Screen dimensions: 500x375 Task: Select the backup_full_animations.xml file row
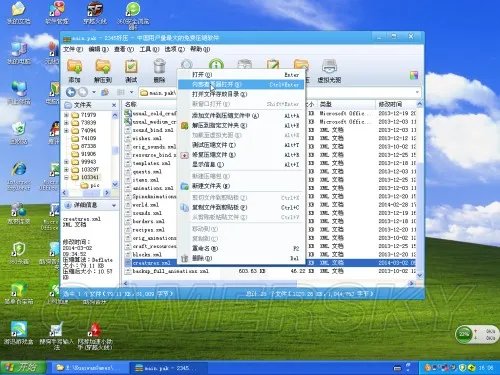coord(269,271)
